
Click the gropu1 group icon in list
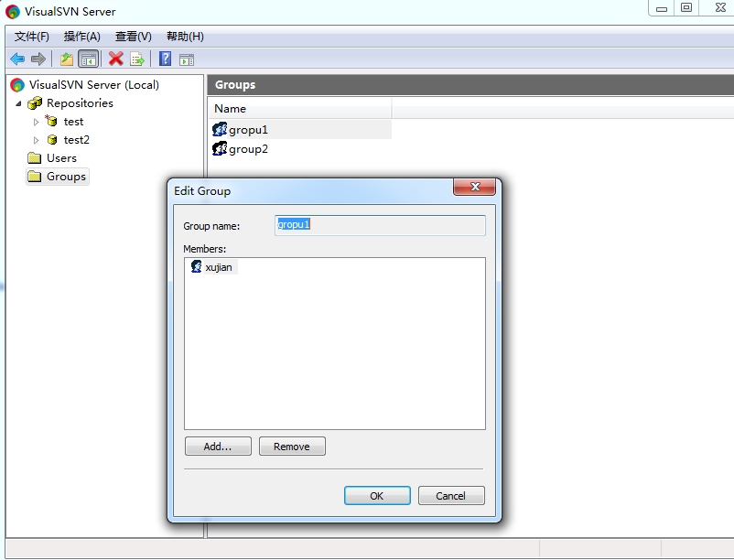pos(220,129)
